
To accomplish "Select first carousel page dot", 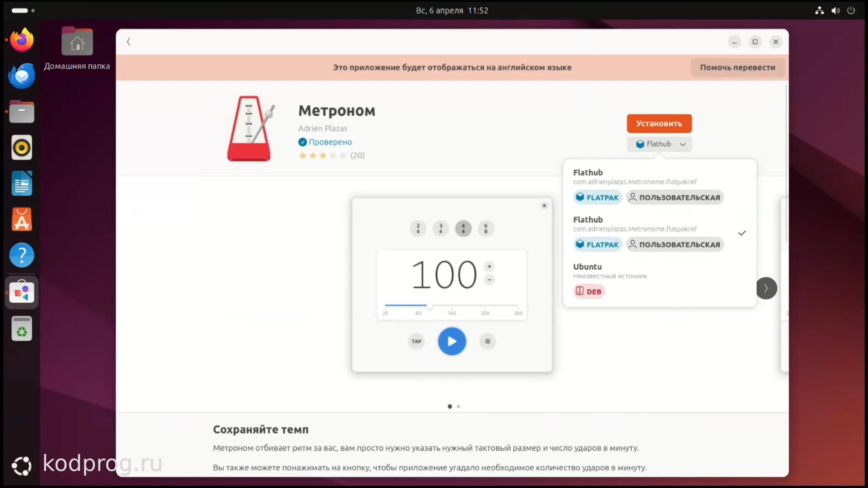I will tap(450, 406).
